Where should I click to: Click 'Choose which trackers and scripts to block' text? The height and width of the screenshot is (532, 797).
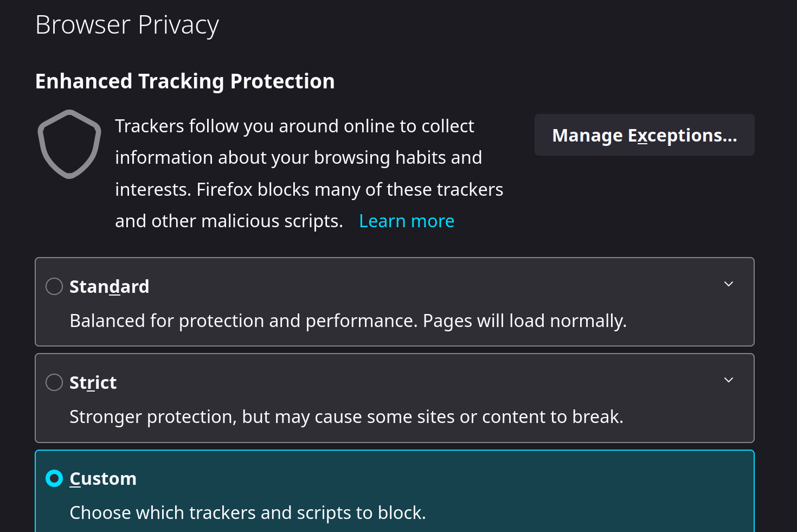pos(248,512)
